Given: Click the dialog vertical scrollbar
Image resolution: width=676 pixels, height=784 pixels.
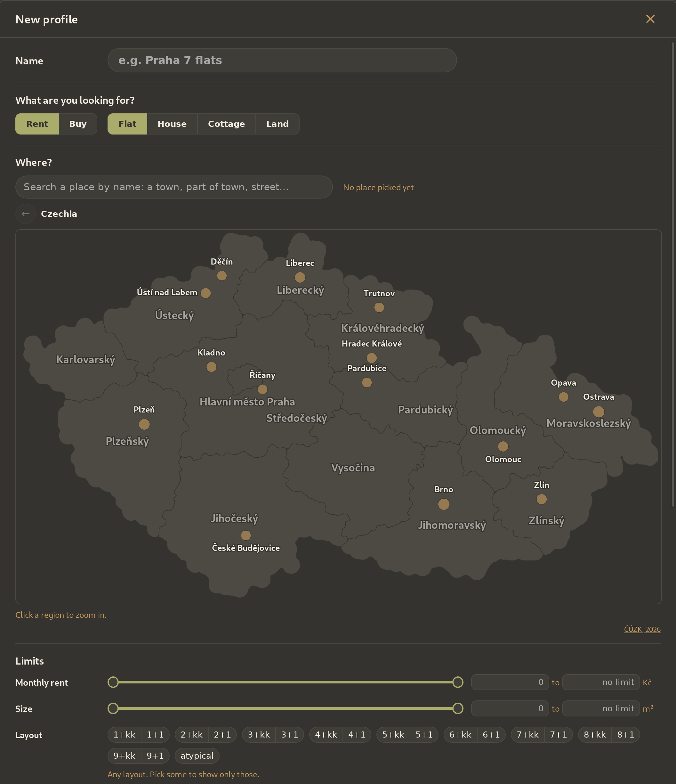Looking at the screenshot, I should pyautogui.click(x=673, y=274).
